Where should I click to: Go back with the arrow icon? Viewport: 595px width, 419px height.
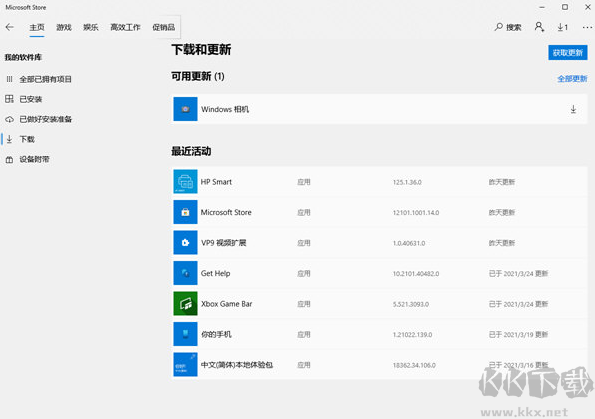click(10, 27)
